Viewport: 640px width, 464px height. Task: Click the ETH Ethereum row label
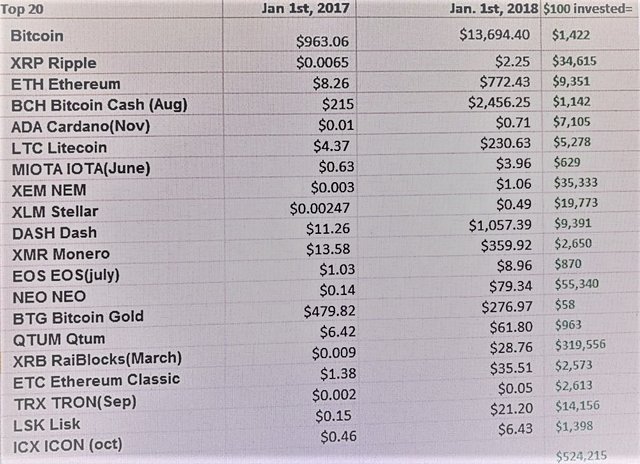tap(65, 84)
